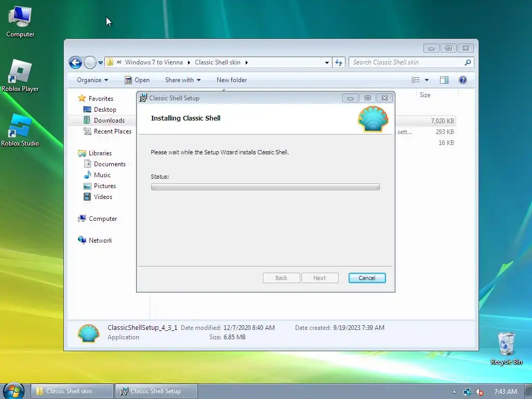Select the Roblox Player desktop shortcut
532x399 pixels.
click(x=20, y=76)
